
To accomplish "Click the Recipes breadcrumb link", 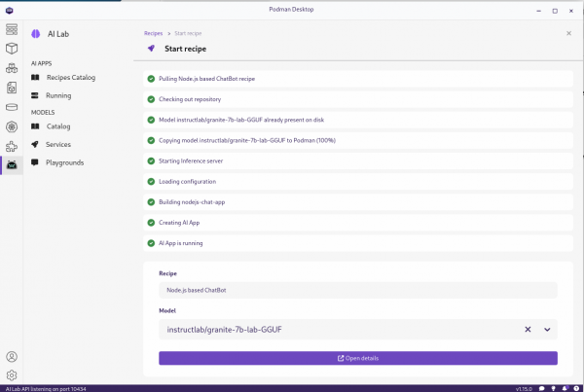I will (x=154, y=33).
